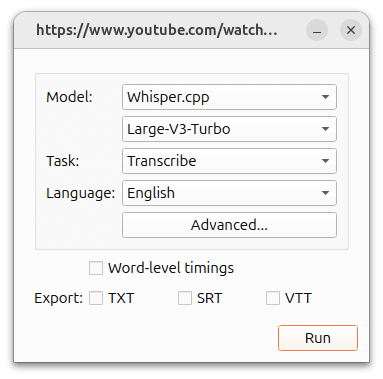This screenshot has height=379, width=383.
Task: Open the Transcribe task dropdown
Action: click(229, 161)
